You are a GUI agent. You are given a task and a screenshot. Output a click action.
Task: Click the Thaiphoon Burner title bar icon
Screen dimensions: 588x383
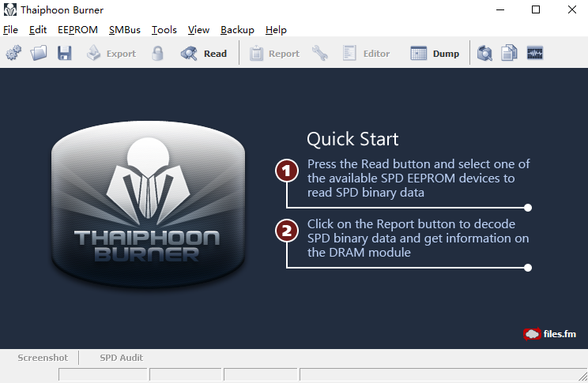point(10,9)
